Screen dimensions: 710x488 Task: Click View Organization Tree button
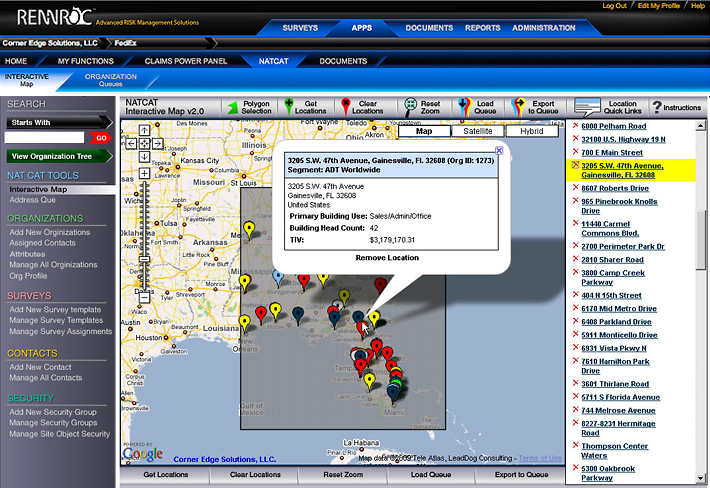59,156
